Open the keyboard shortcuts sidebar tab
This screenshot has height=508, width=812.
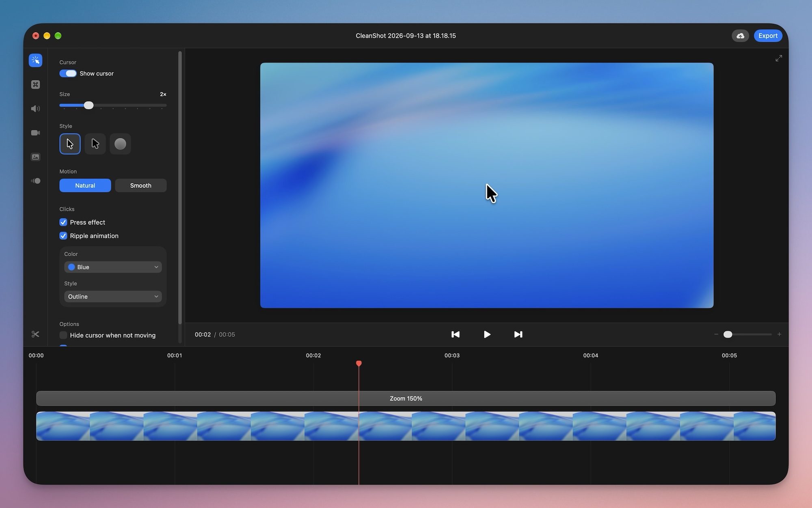35,84
